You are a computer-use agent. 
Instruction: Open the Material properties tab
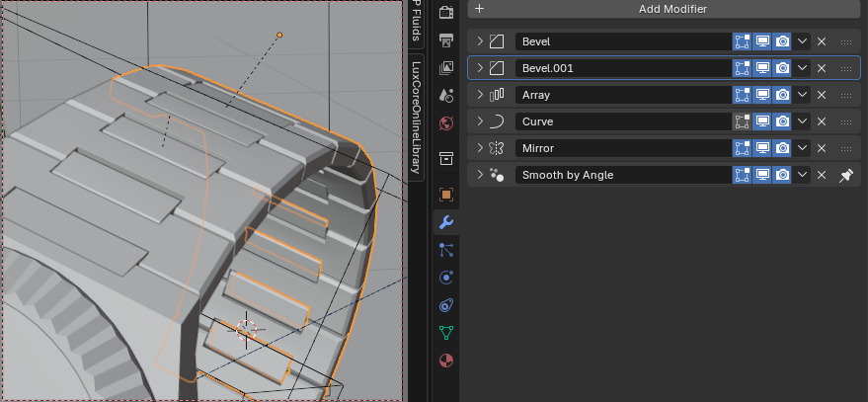(x=445, y=361)
